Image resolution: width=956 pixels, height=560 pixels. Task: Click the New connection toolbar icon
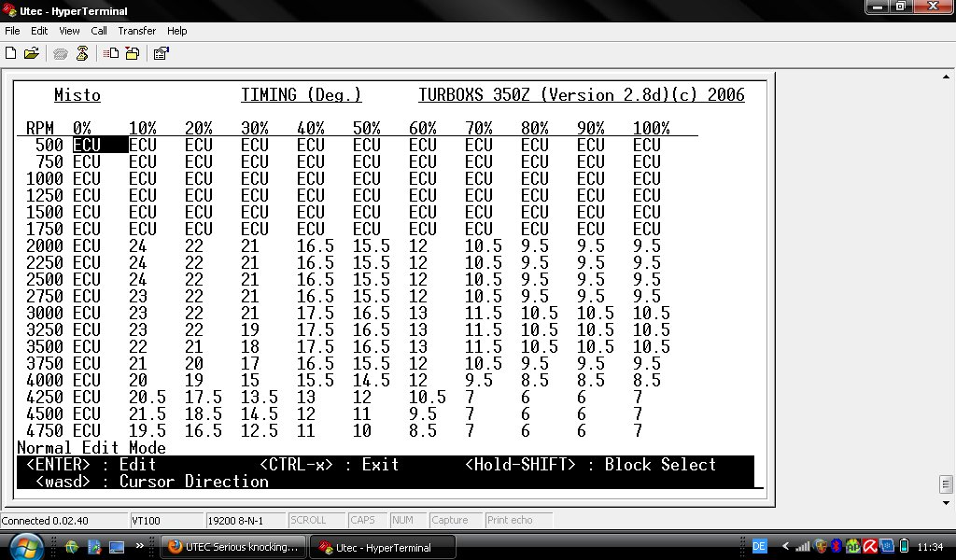pyautogui.click(x=10, y=53)
